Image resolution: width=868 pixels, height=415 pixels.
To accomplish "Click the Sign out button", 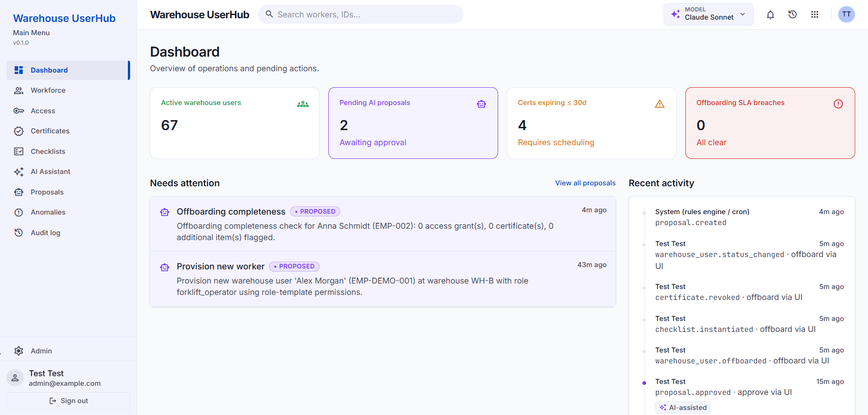I will click(x=68, y=401).
